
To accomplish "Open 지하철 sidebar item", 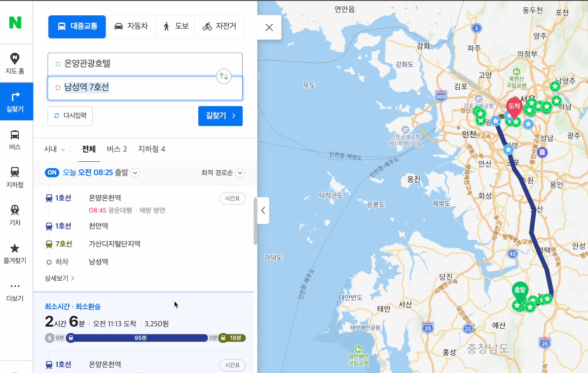I will [x=15, y=177].
